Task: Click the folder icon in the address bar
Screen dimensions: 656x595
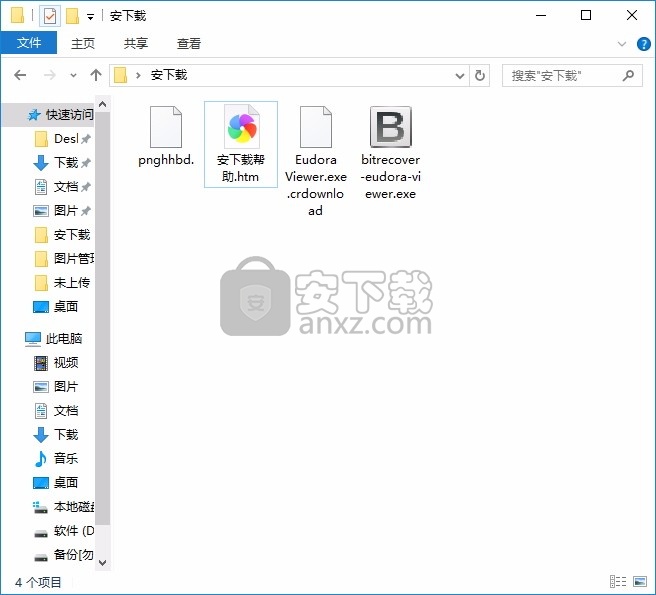Action: click(x=120, y=75)
